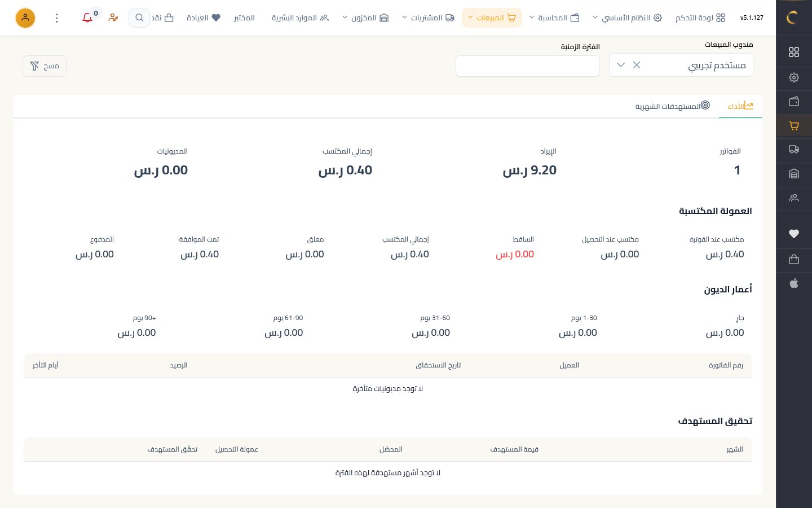This screenshot has width=812, height=508.
Task: Open POS shopping bag icon in sidebar
Action: point(794,260)
